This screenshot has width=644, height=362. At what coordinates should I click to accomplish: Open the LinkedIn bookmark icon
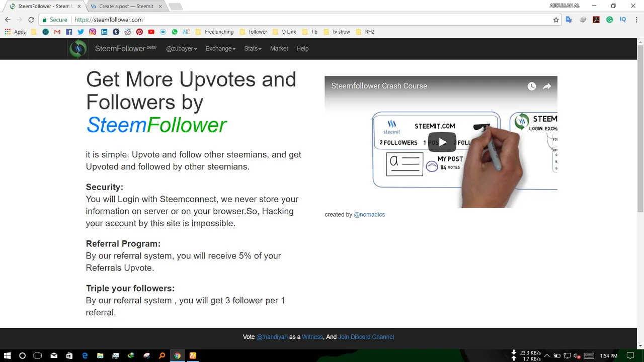click(x=104, y=32)
